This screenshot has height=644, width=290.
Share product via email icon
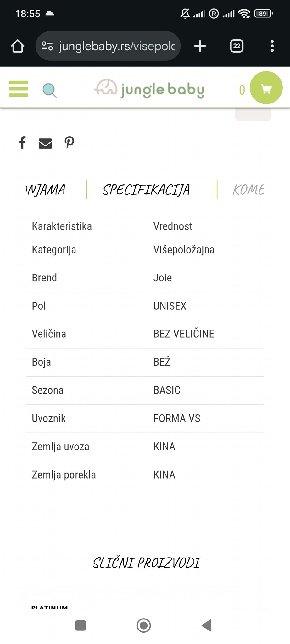coord(45,143)
